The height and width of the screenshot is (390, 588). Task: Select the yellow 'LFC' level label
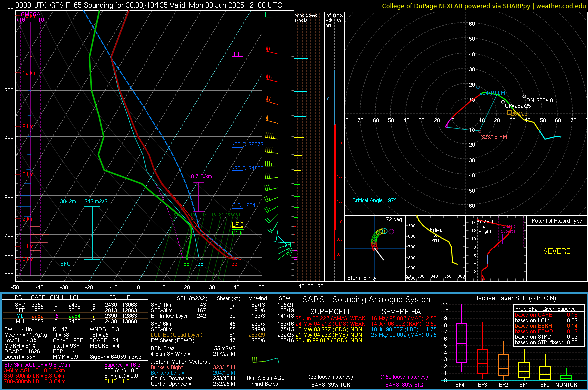pyautogui.click(x=238, y=225)
